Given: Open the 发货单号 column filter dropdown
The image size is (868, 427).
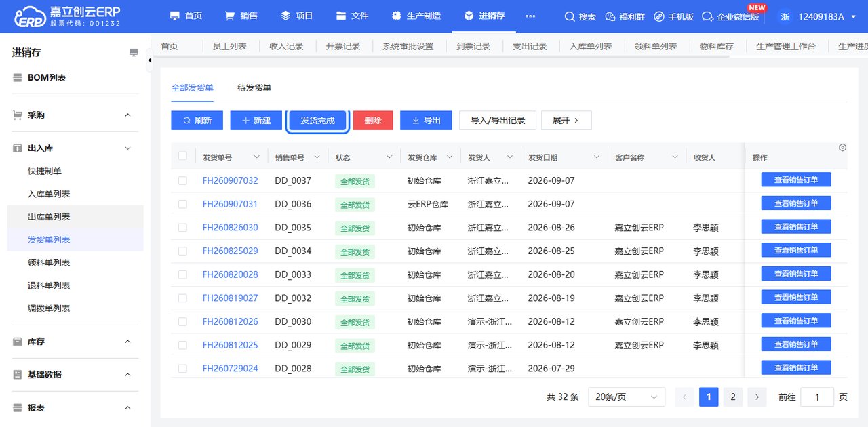Looking at the screenshot, I should [x=256, y=157].
